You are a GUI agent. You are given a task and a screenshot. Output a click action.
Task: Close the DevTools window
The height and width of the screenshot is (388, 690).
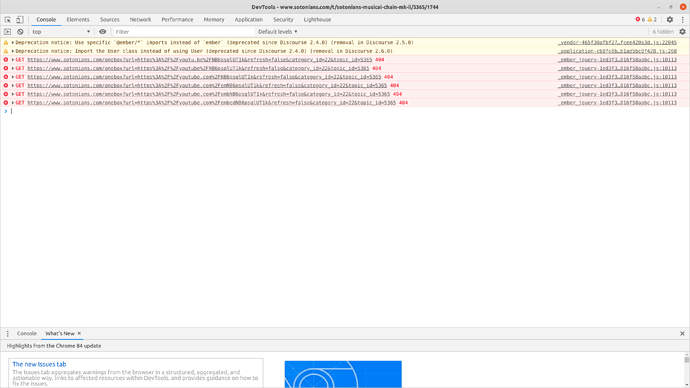coord(683,7)
